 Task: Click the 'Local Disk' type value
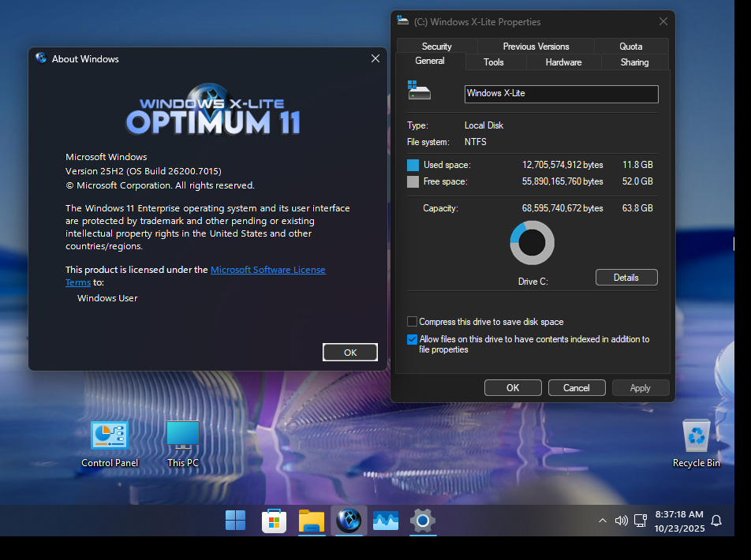pyautogui.click(x=484, y=125)
